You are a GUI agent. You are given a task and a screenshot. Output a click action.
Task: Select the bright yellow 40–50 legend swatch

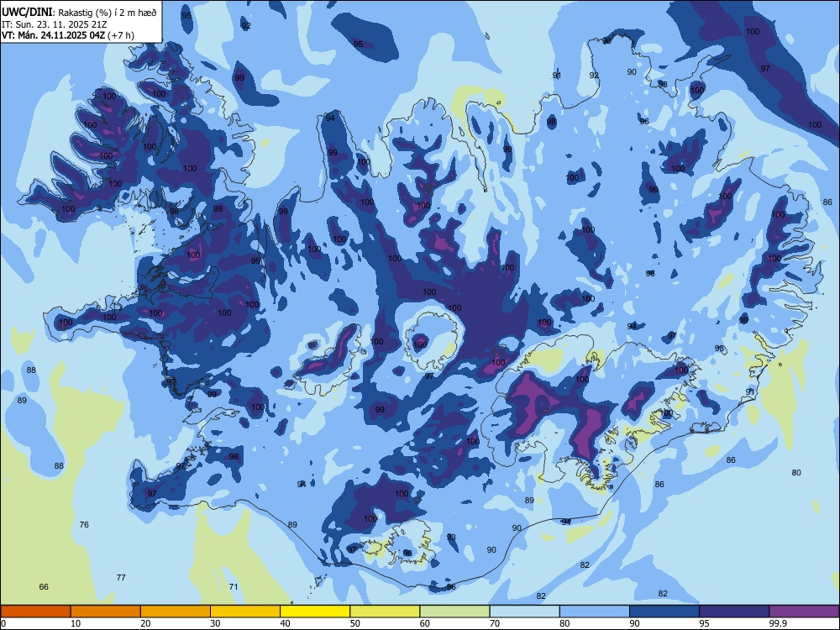[x=315, y=612]
